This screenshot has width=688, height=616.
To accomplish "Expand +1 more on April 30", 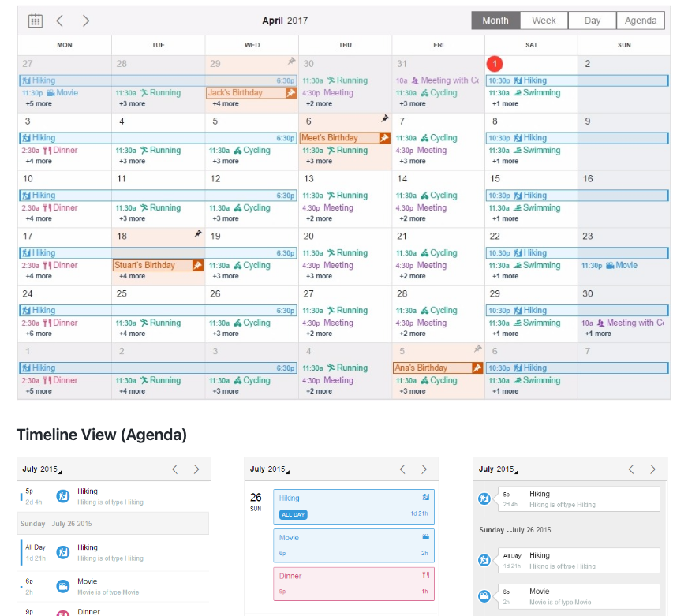I will pyautogui.click(x=598, y=334).
